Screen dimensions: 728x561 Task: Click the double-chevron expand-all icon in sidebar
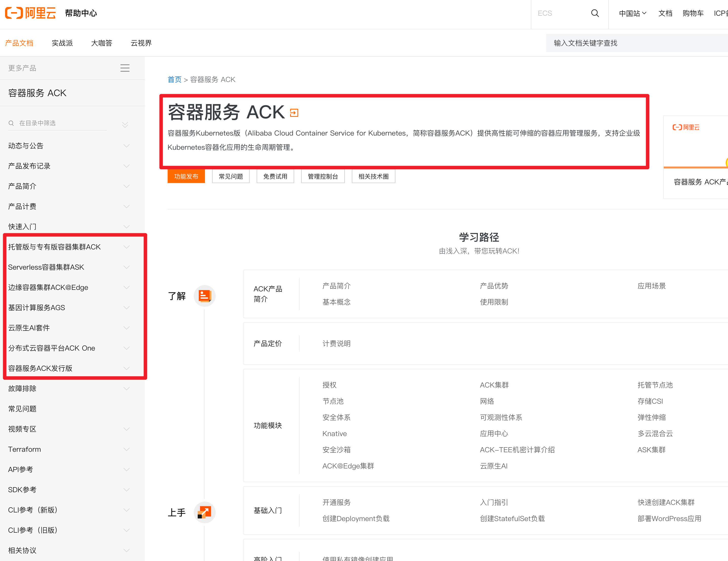pos(125,125)
